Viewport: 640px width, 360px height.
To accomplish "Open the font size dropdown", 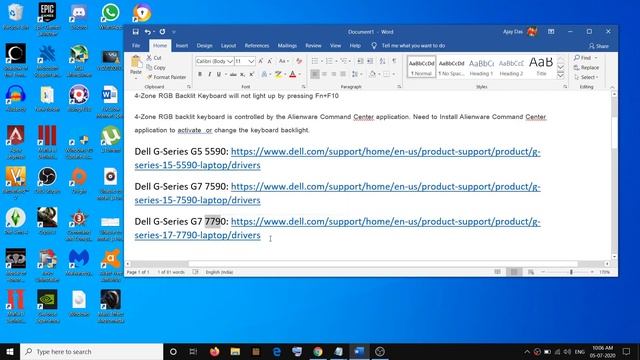I will 251,61.
